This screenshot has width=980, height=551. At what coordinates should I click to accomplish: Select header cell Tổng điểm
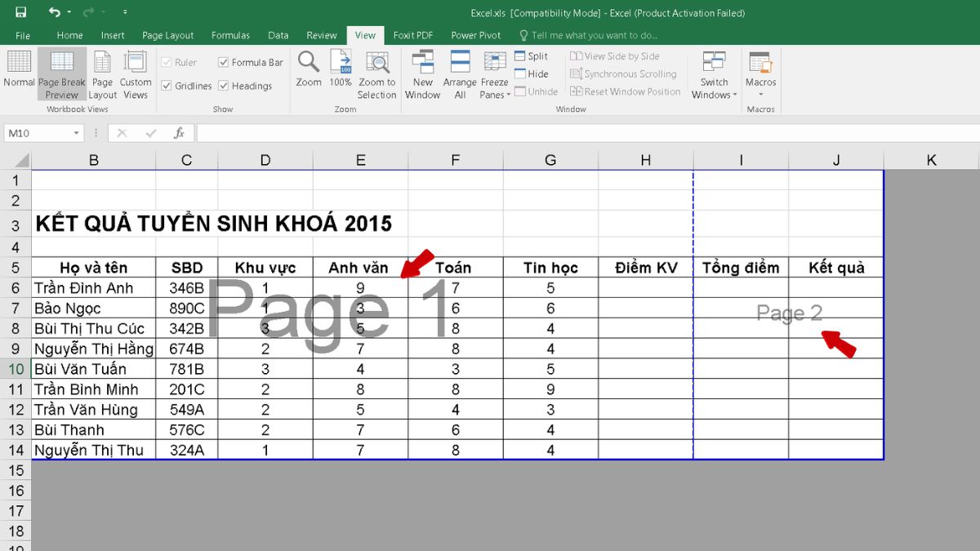click(x=741, y=268)
